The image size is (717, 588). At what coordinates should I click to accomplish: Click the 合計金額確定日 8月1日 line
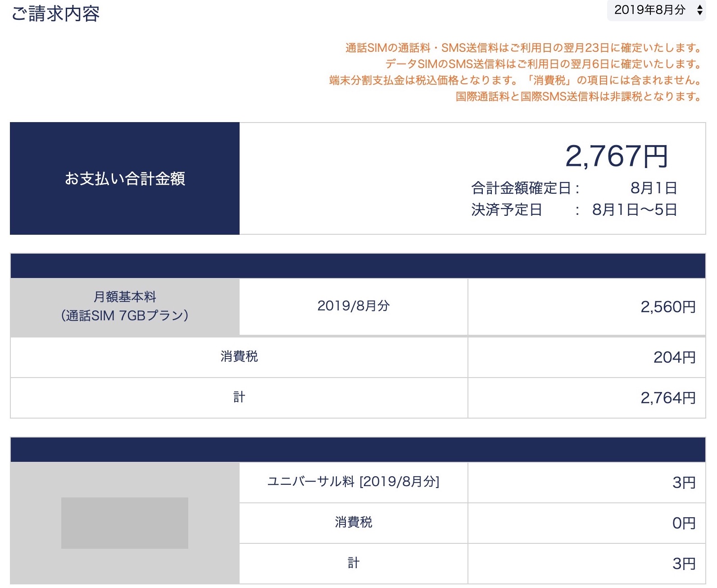click(574, 188)
